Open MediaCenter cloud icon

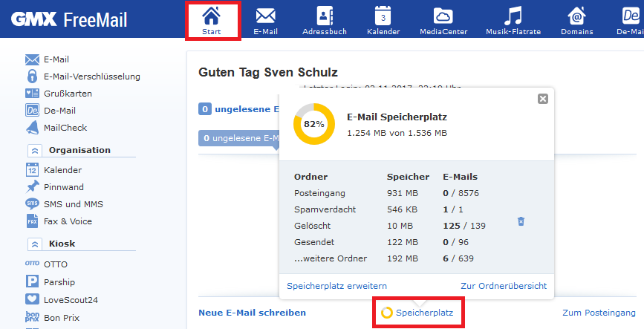click(443, 16)
